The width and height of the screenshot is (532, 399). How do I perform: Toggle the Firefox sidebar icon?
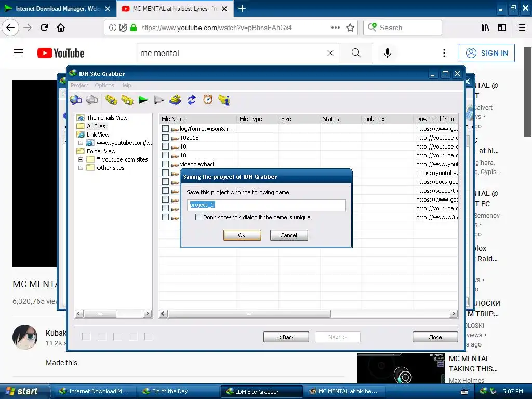click(502, 28)
